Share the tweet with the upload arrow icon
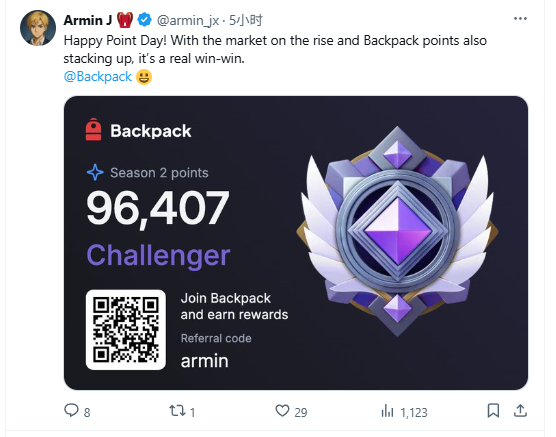This screenshot has height=437, width=556. [x=520, y=410]
